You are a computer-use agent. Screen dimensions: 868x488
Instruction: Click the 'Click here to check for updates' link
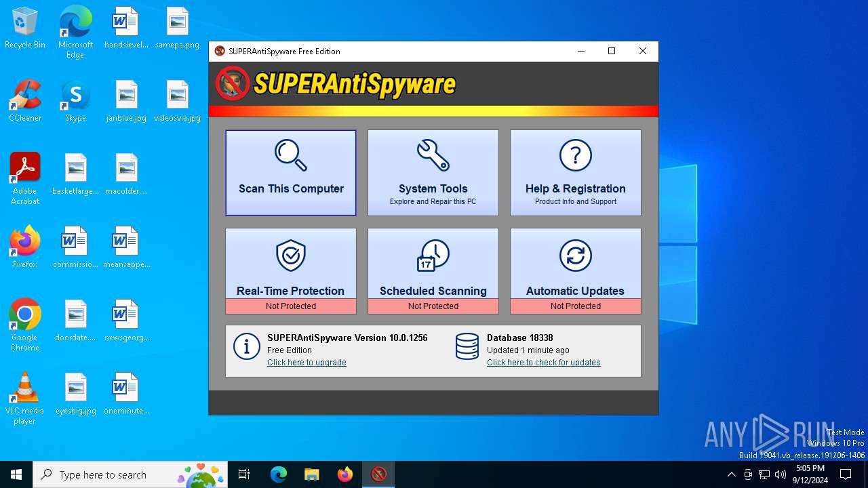[x=543, y=363]
